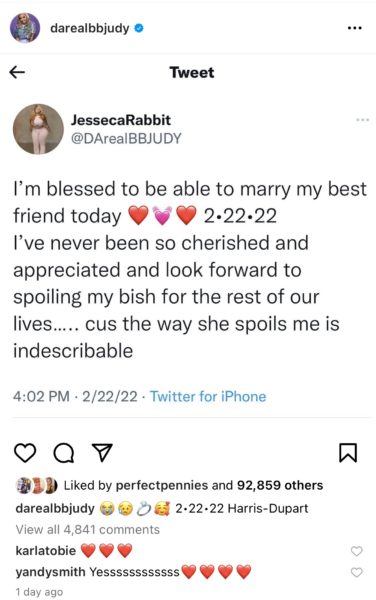Screen dimensions: 376x600
Task: Click the Twitter for iPhone link
Action: [x=208, y=396]
